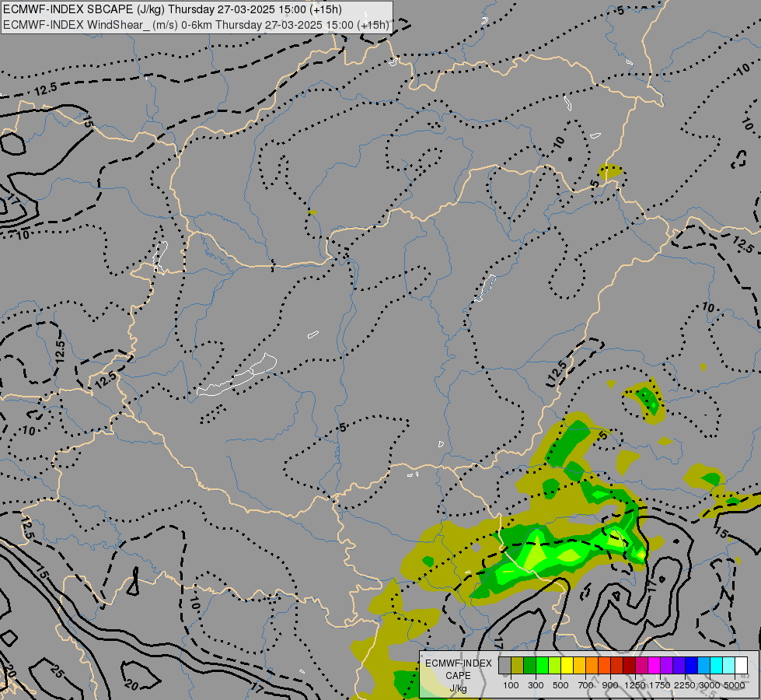761x700 pixels.
Task: Click the sky blue swatch ending at 3000
Action: click(x=703, y=666)
